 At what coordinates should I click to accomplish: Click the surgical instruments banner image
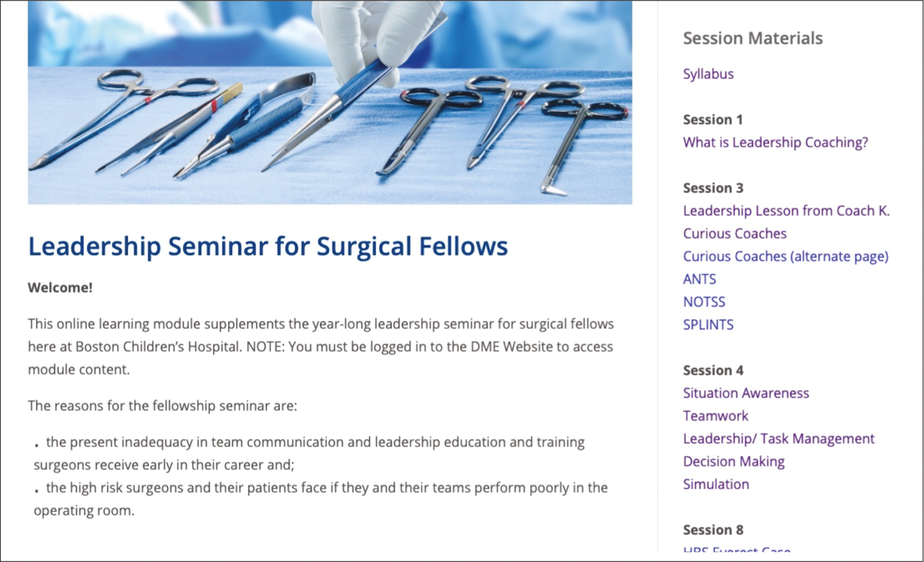330,102
